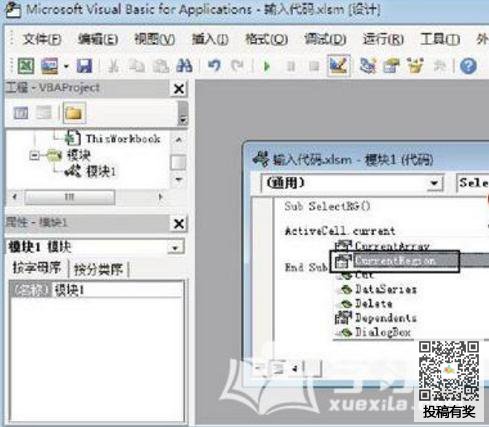Click the Undo arrow icon
Screen dimensions: 489x427
point(214,66)
